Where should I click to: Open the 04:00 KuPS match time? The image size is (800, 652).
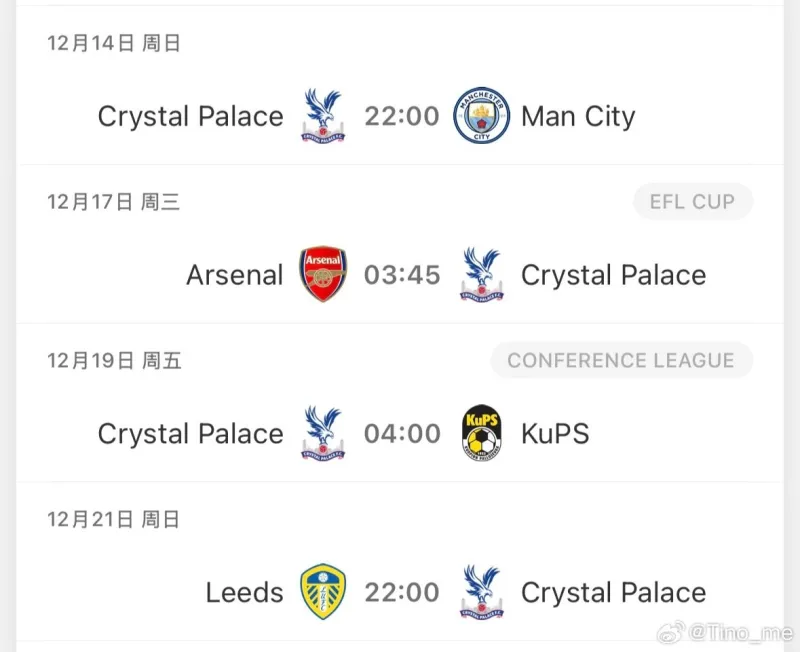[402, 434]
